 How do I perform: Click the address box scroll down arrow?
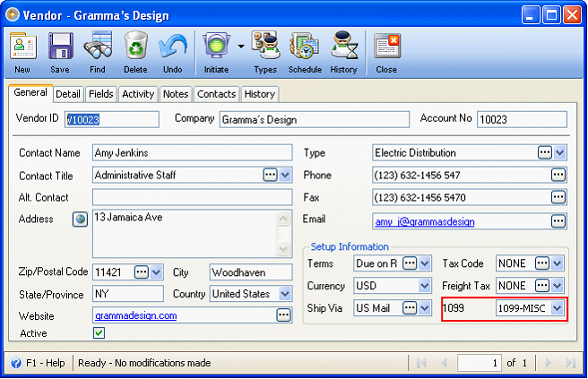tap(283, 248)
